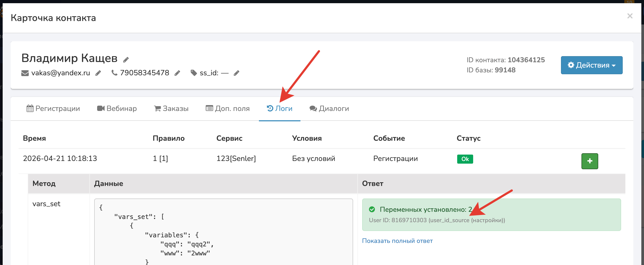Image resolution: width=644 pixels, height=265 pixels.
Task: Edit ss_id tag with pencil icon
Action: (236, 73)
